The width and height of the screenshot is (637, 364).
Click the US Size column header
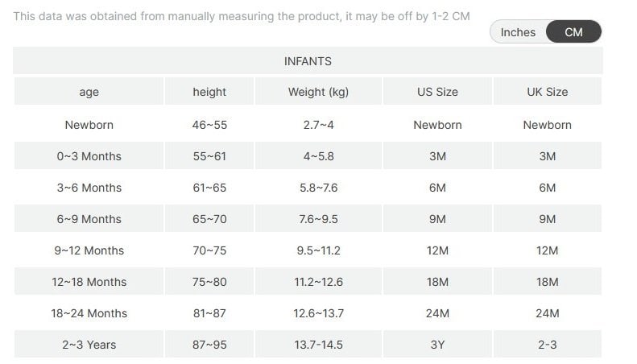tap(437, 92)
